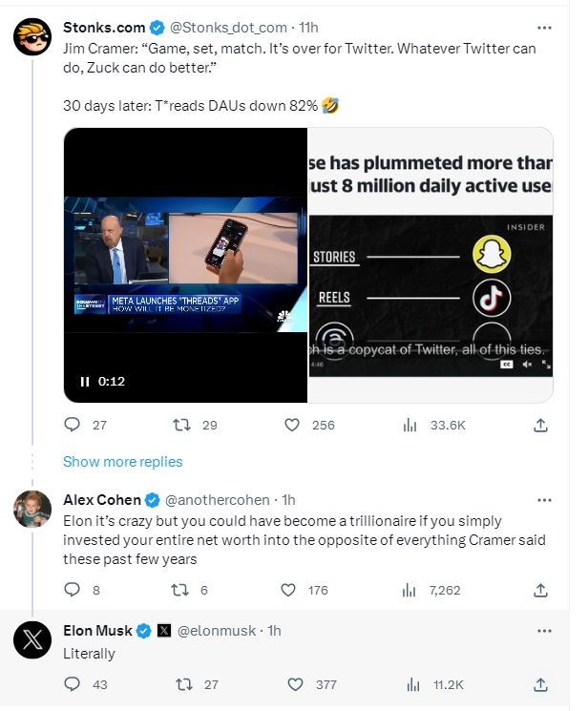Visit Elon Musk's profile via X avatar
Screen dimensions: 588x711
point(32,639)
